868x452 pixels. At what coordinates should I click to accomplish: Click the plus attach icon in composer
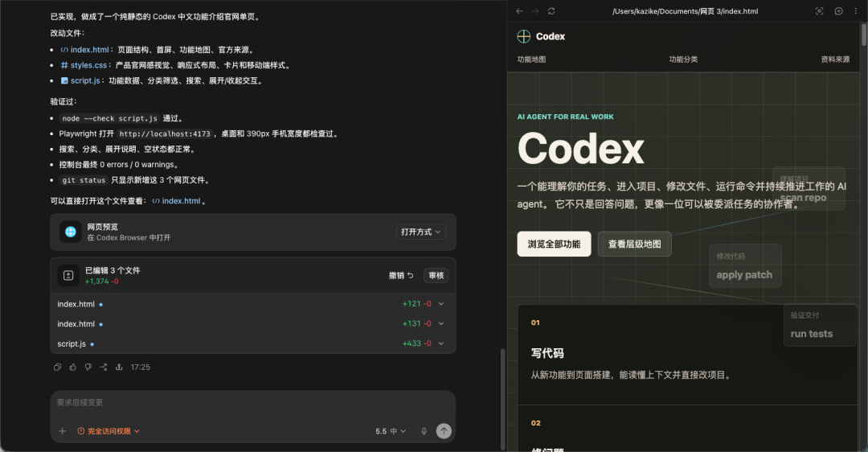click(63, 431)
